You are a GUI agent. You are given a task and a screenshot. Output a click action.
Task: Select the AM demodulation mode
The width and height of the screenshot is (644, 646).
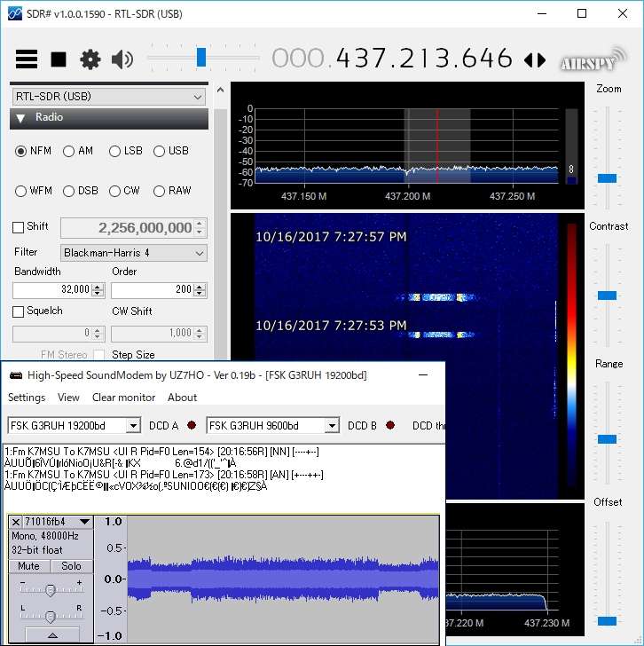(69, 151)
